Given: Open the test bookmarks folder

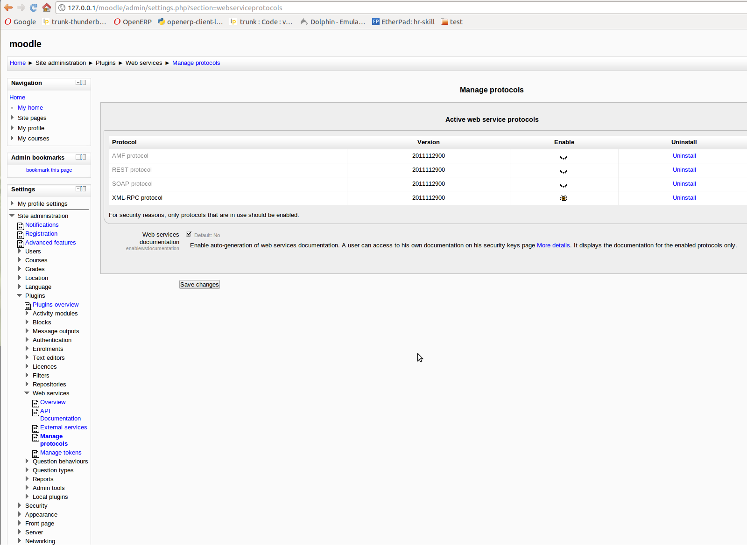Looking at the screenshot, I should [x=451, y=21].
